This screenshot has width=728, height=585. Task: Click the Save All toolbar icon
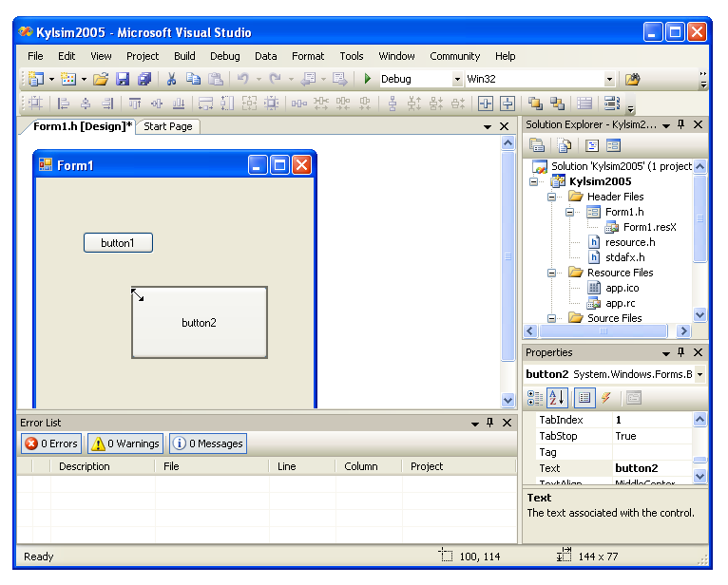click(144, 79)
